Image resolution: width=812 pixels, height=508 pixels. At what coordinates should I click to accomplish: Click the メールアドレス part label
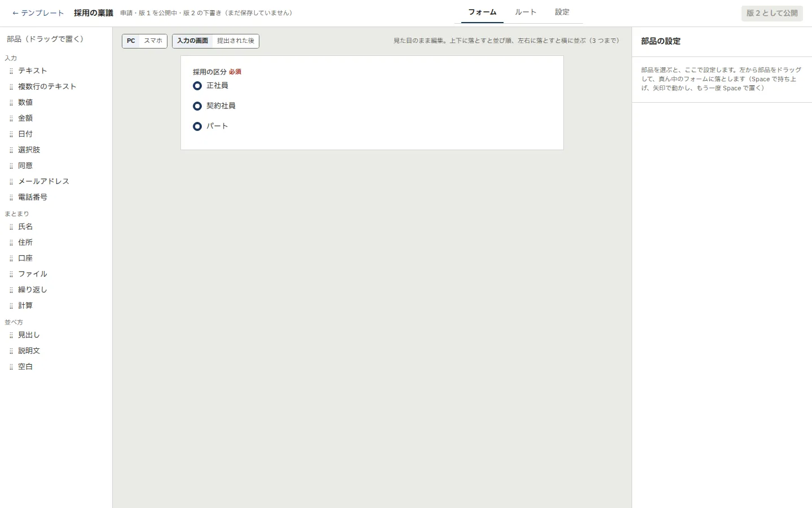pyautogui.click(x=44, y=182)
